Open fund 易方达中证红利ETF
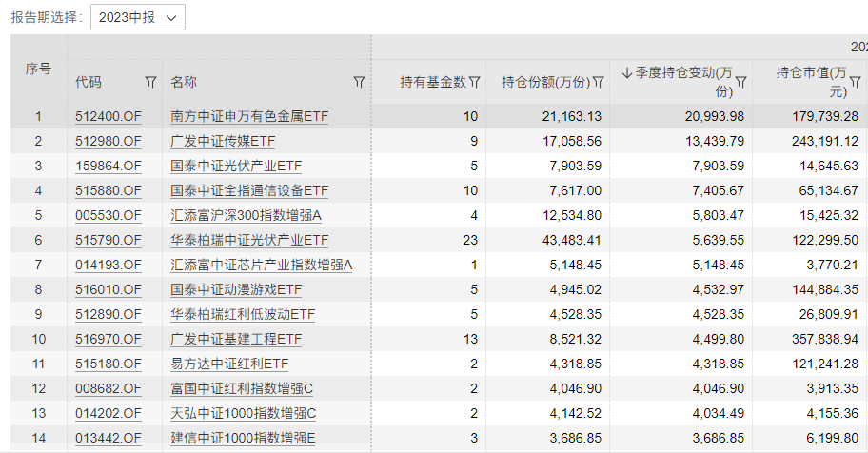The width and height of the screenshot is (868, 453). 229,364
